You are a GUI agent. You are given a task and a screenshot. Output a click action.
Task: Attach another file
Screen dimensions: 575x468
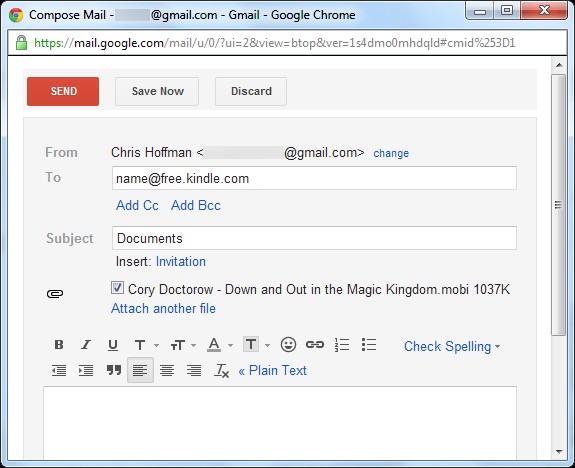(x=163, y=308)
